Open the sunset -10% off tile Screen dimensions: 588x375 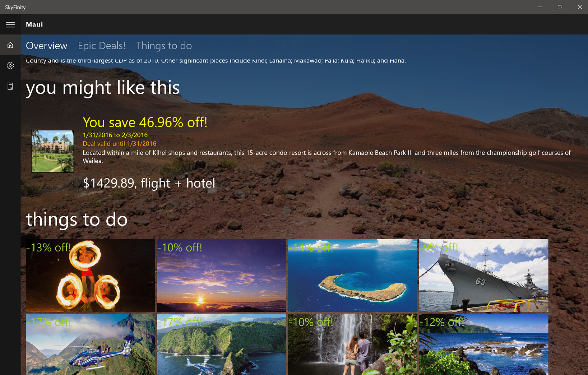click(x=222, y=276)
